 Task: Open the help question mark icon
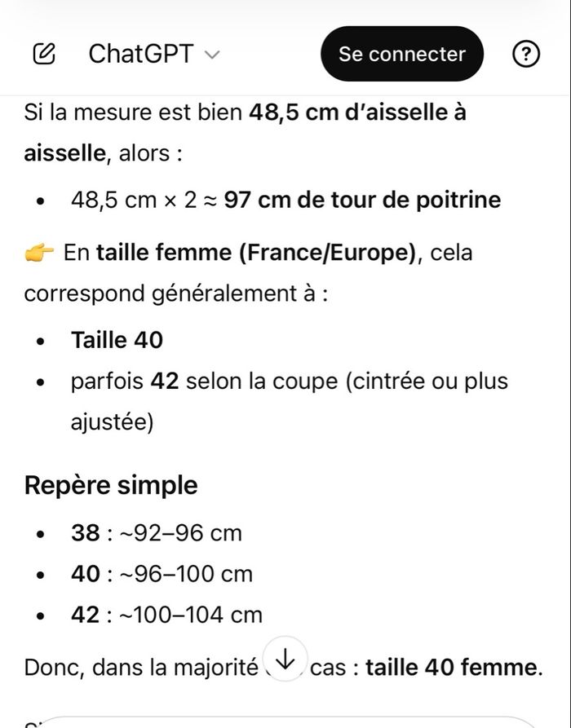[526, 55]
